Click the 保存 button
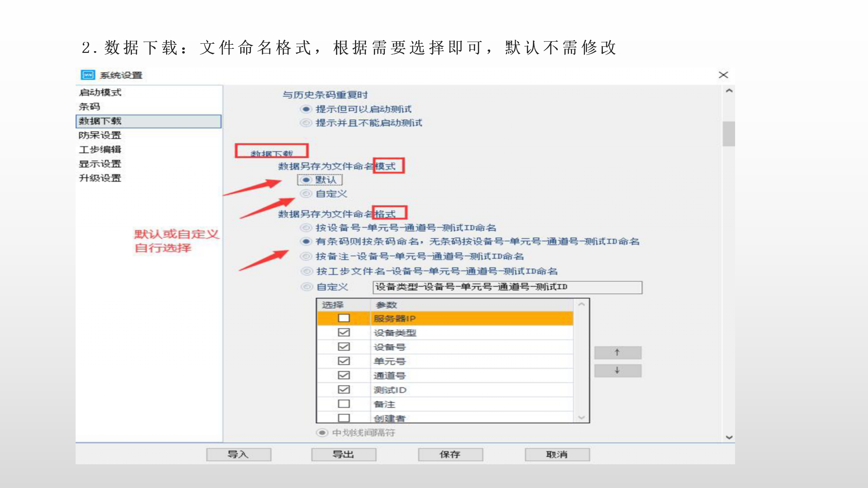868x488 pixels. tap(451, 454)
